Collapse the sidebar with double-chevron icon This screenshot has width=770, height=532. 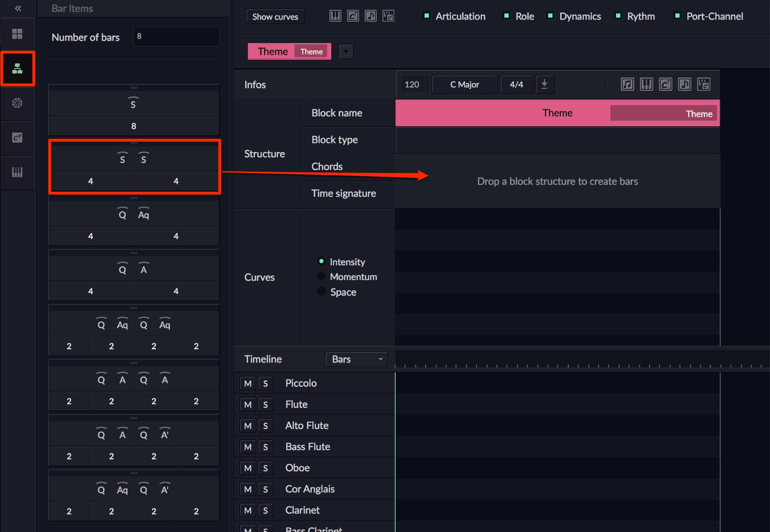(18, 8)
